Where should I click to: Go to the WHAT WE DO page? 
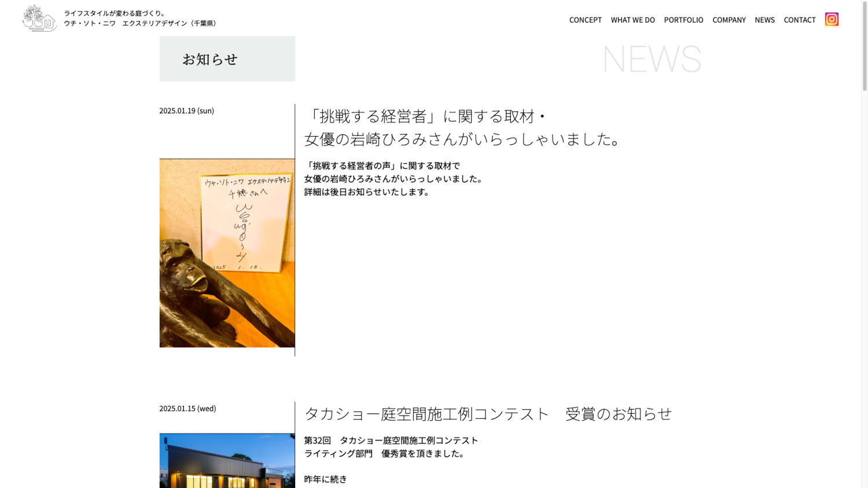tap(632, 20)
